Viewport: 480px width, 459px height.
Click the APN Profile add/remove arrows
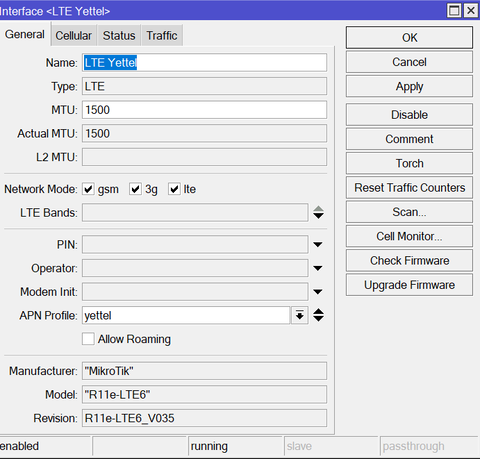point(318,315)
